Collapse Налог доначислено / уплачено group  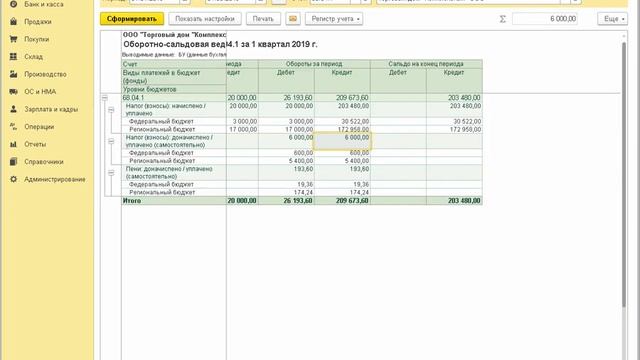pos(111,141)
